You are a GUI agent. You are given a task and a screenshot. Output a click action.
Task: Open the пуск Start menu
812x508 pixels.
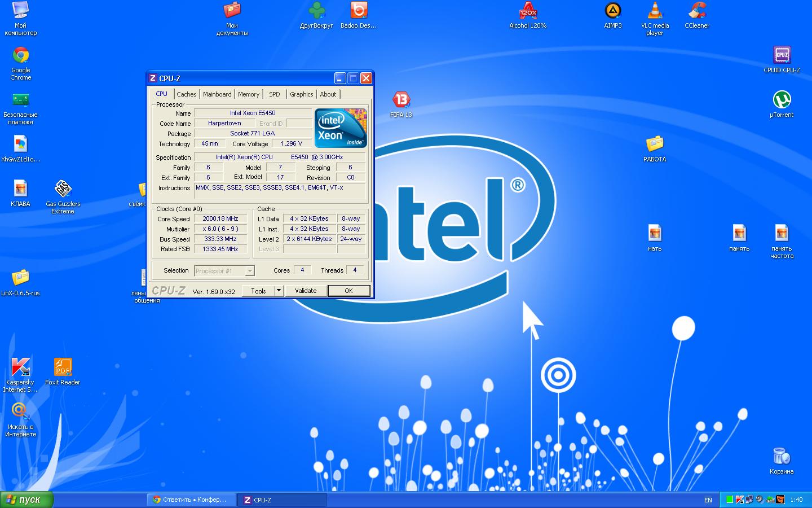27,500
